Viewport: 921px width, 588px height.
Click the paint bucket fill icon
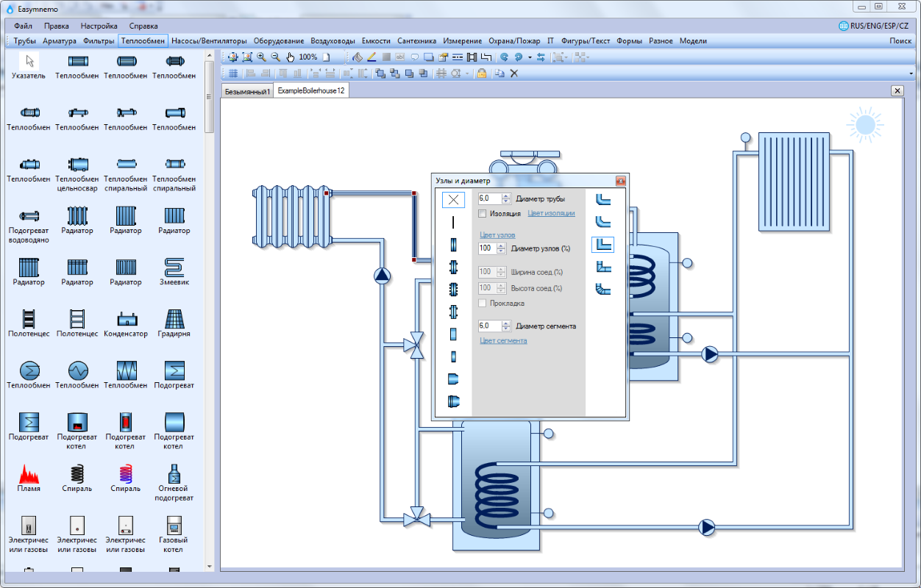[x=358, y=57]
